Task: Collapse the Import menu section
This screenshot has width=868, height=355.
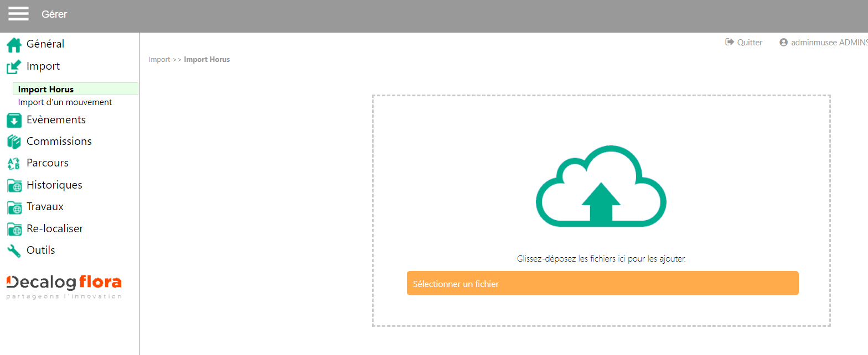Action: click(43, 66)
